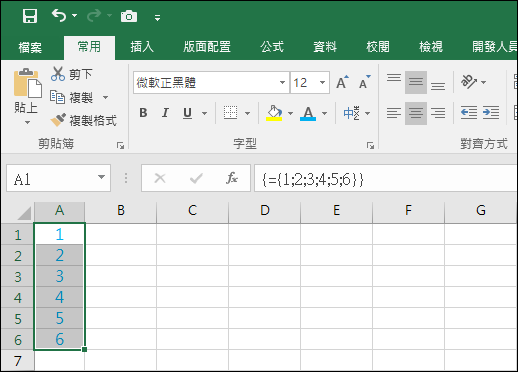Undo the last action

[59, 15]
